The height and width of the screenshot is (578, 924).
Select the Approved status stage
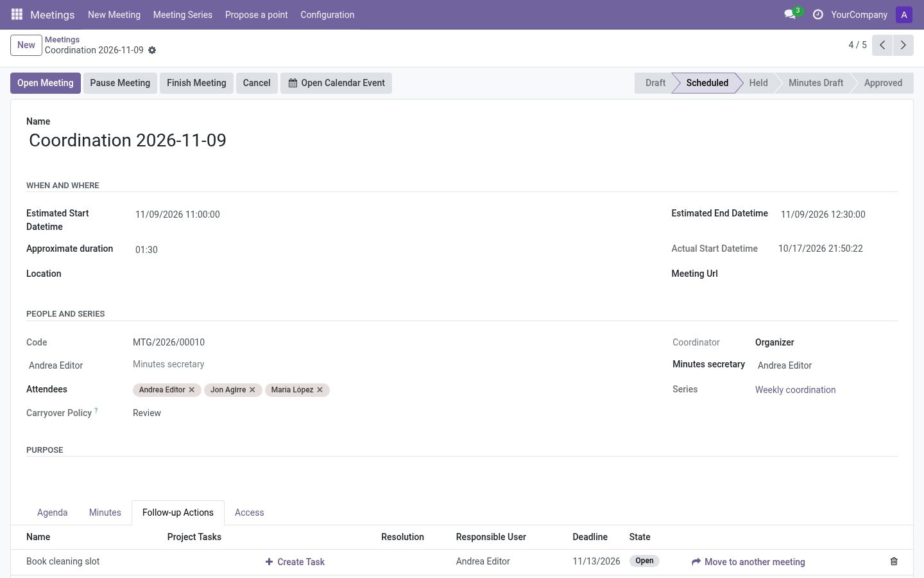point(883,83)
